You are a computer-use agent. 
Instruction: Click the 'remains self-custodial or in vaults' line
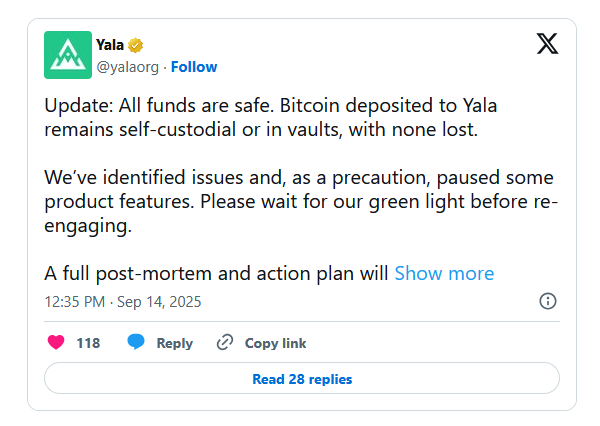pos(261,129)
